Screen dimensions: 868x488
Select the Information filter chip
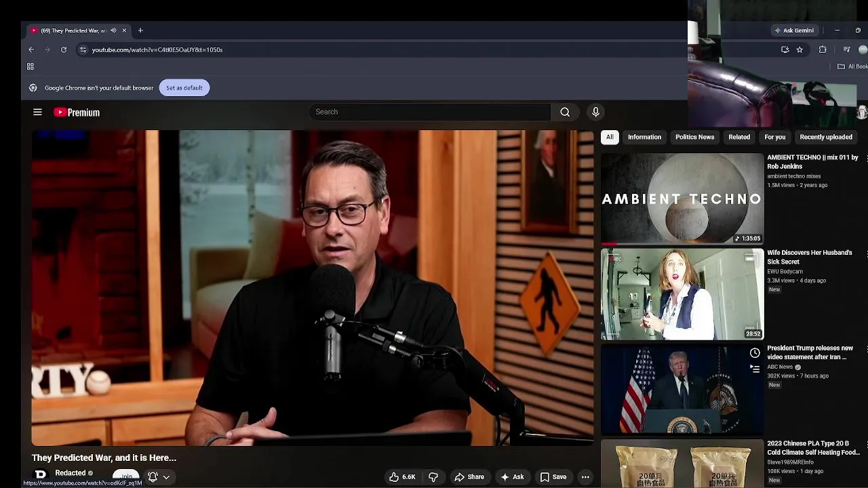click(644, 137)
